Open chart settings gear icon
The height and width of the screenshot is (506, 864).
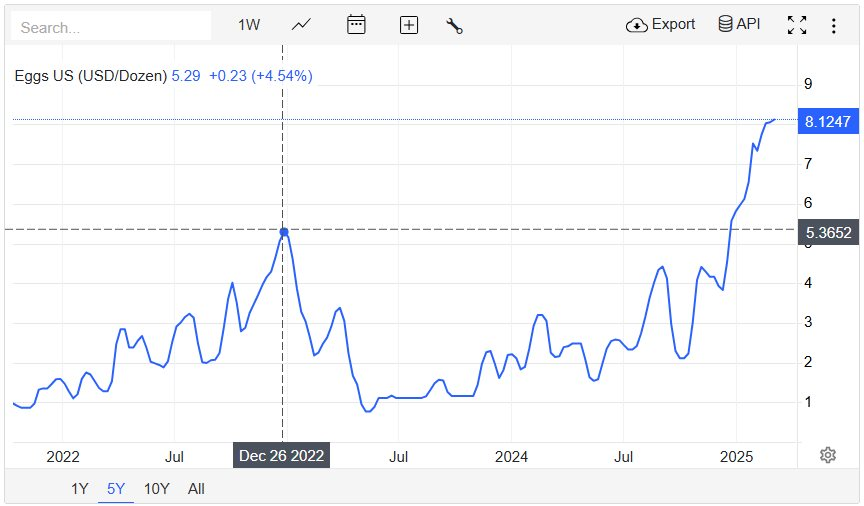827,455
